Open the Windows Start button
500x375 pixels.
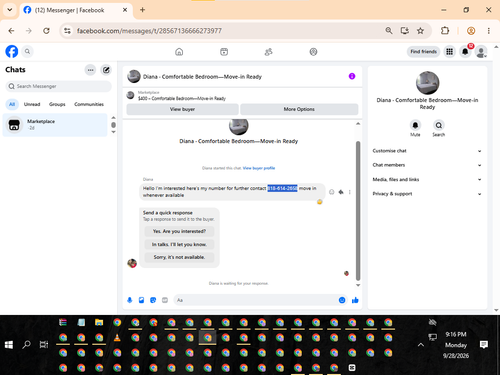click(x=9, y=345)
